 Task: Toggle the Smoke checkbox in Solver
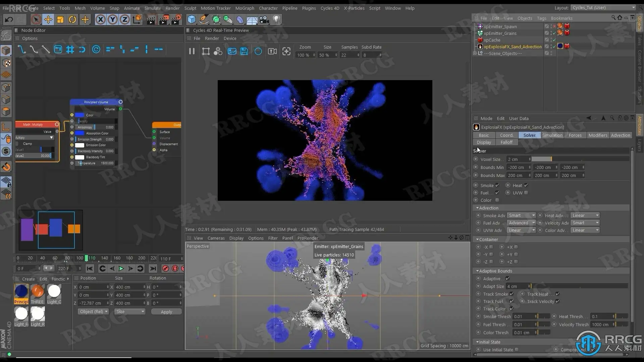tap(497, 185)
